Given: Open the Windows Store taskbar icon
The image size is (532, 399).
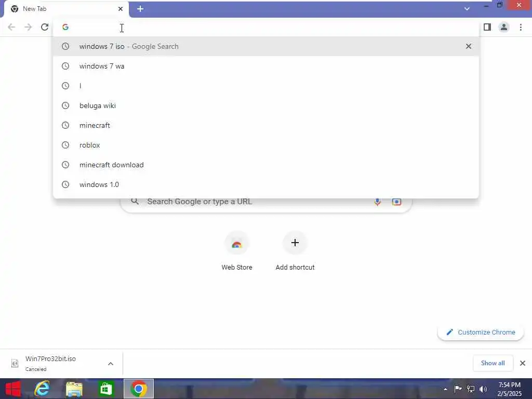Looking at the screenshot, I should point(106,389).
